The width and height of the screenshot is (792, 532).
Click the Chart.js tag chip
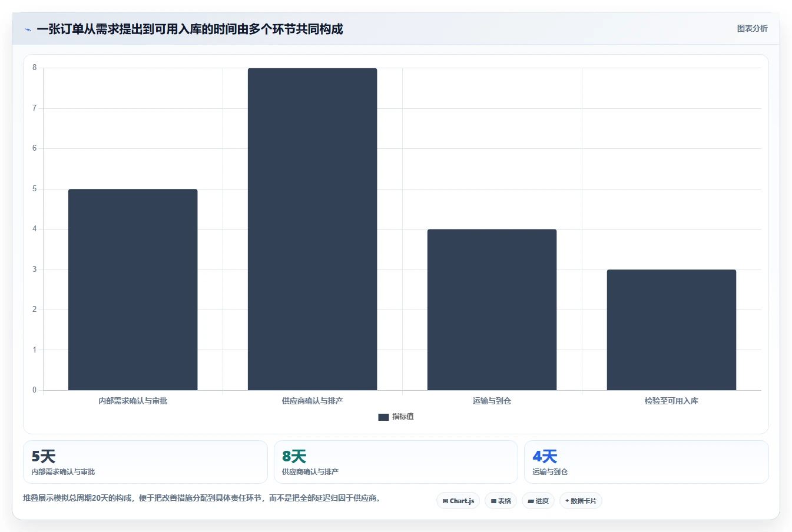(x=458, y=501)
